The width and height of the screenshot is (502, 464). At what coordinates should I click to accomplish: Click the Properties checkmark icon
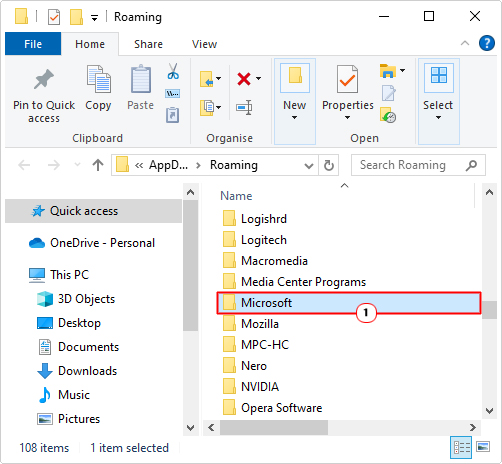347,79
